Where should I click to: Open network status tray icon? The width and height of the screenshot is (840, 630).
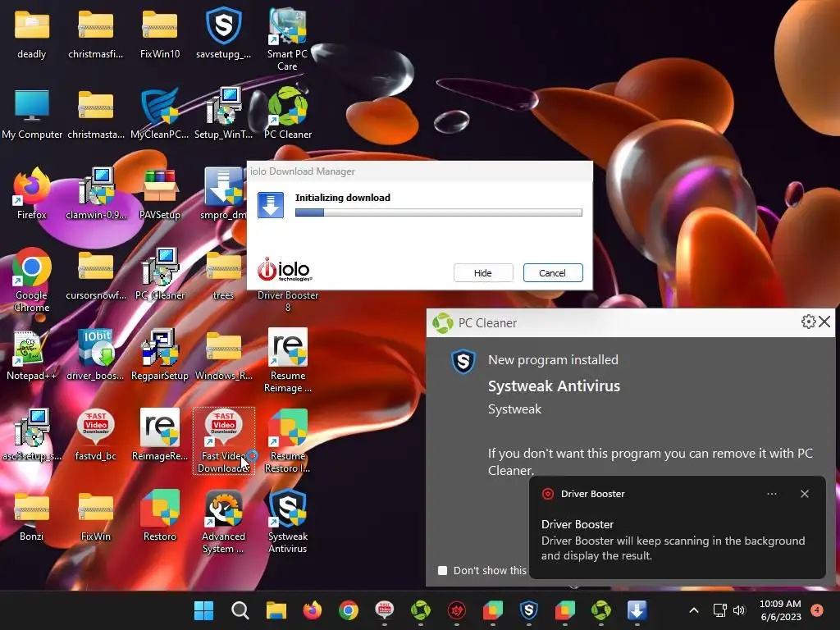click(x=720, y=610)
